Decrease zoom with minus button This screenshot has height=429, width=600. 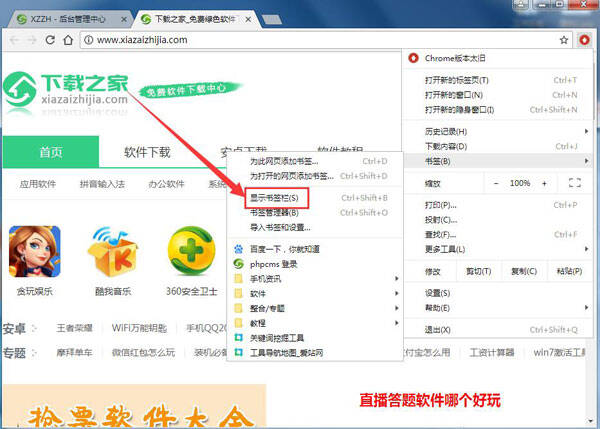[496, 183]
